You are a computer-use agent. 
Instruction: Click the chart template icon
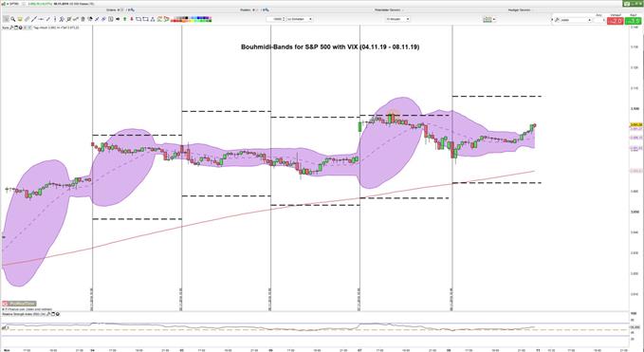point(488,19)
